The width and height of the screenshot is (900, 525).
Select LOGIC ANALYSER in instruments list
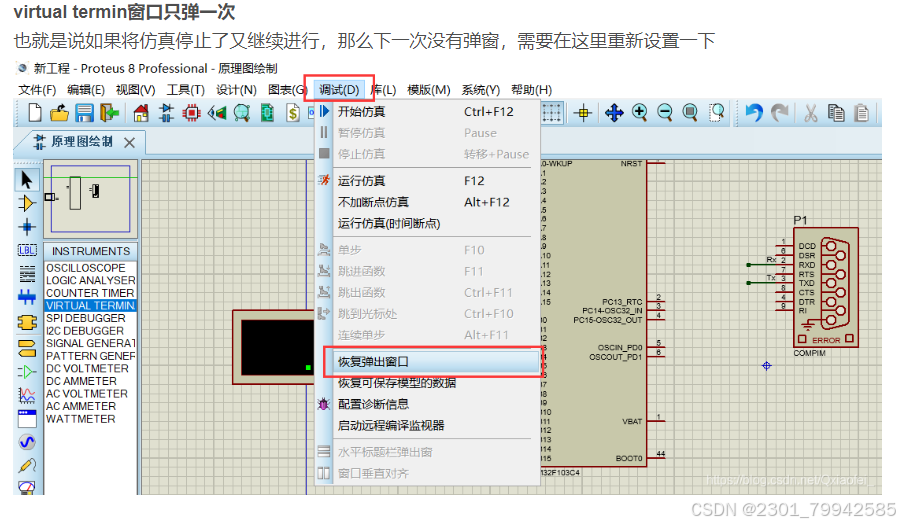(x=90, y=281)
